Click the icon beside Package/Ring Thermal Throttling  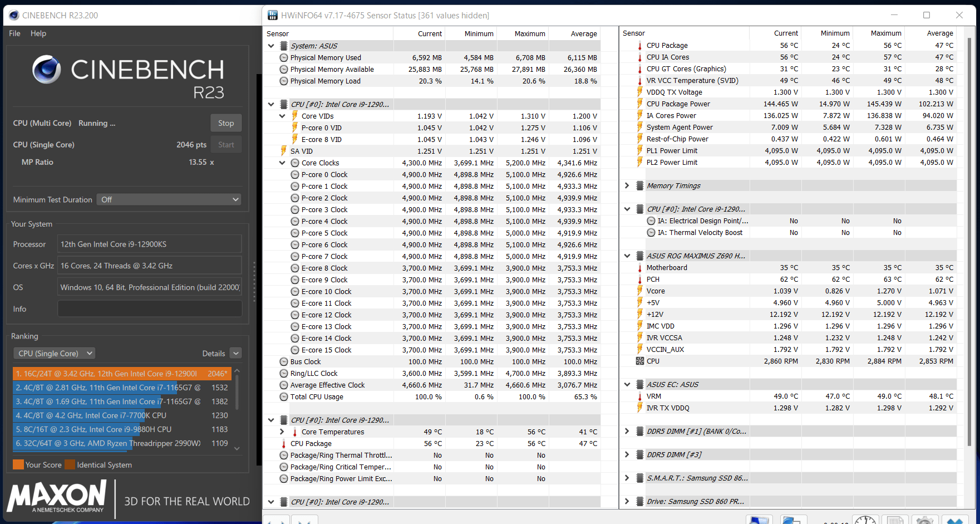tap(284, 456)
